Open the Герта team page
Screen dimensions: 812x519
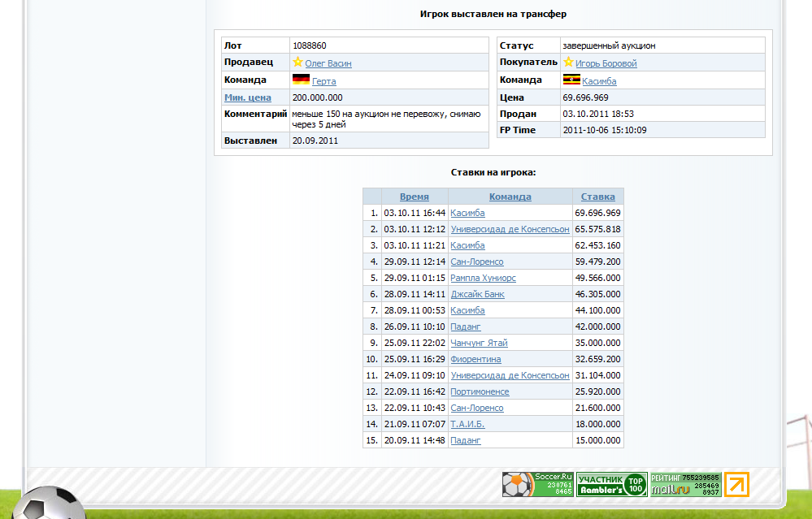[323, 81]
